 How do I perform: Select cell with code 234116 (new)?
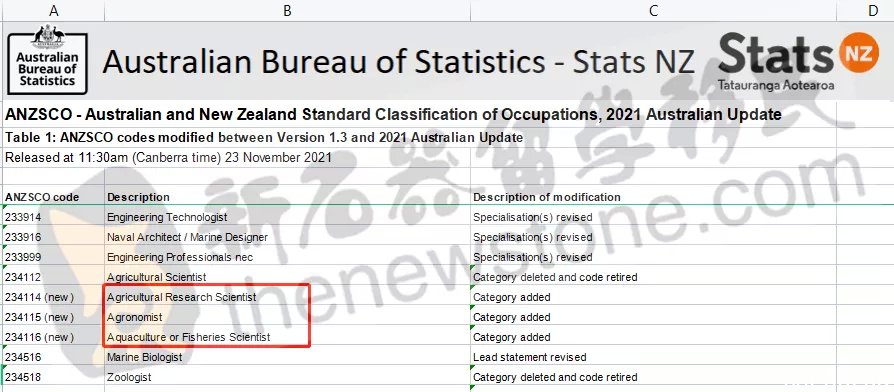(54, 337)
